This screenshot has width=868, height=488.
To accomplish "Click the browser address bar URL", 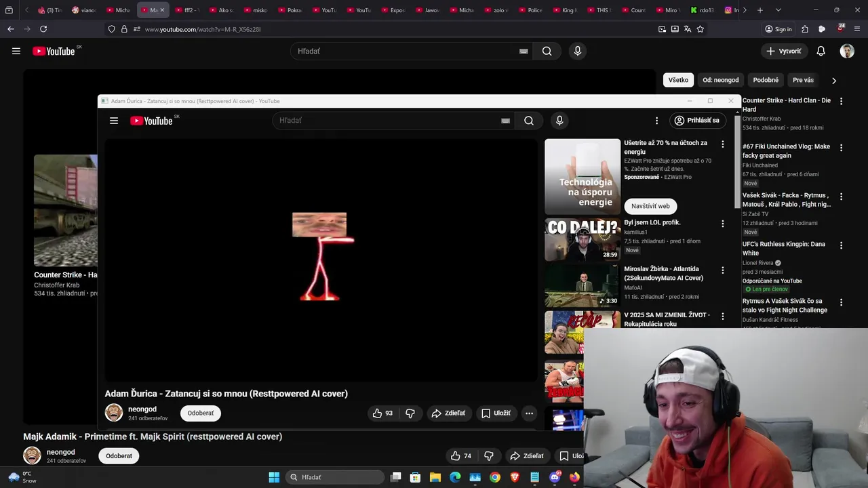I will (x=203, y=29).
